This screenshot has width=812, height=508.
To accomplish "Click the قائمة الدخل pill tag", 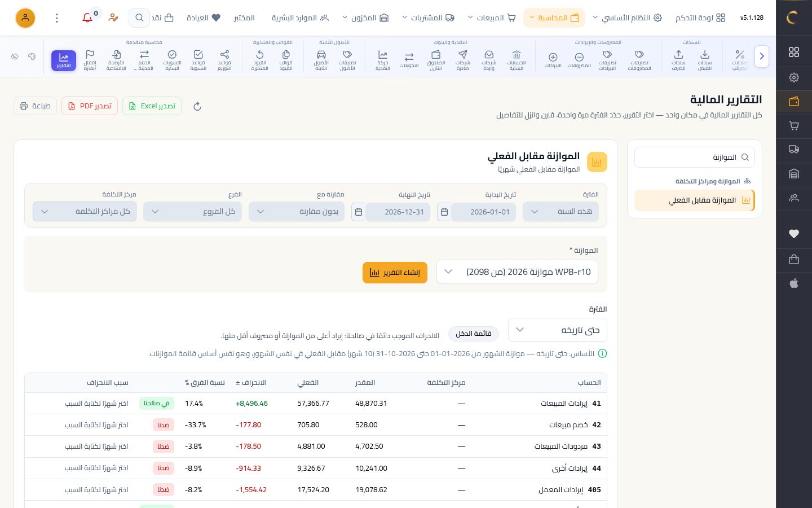I will point(474,334).
